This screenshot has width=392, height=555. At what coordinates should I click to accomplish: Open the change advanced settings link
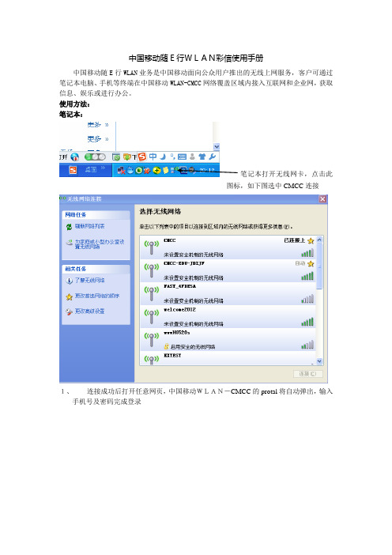89,311
